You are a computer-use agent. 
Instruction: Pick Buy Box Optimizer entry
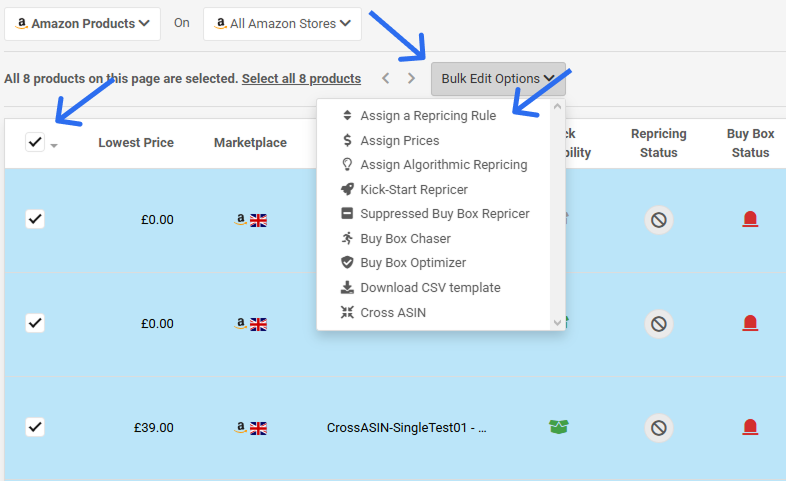413,263
